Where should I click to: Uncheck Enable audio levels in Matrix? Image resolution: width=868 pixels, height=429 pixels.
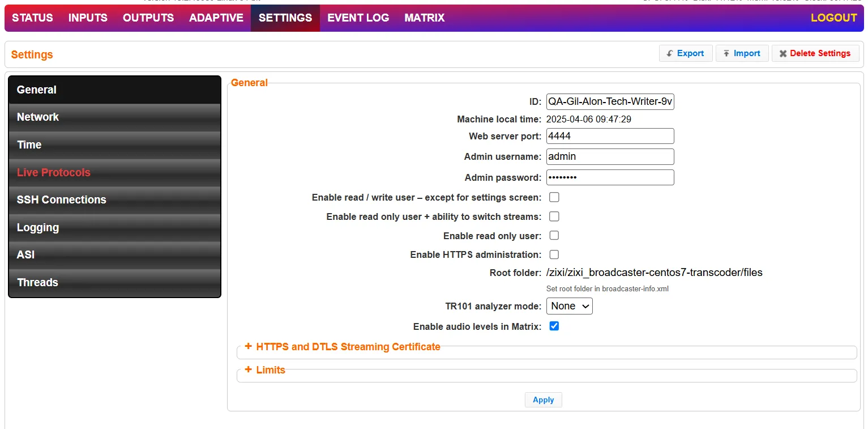[554, 326]
